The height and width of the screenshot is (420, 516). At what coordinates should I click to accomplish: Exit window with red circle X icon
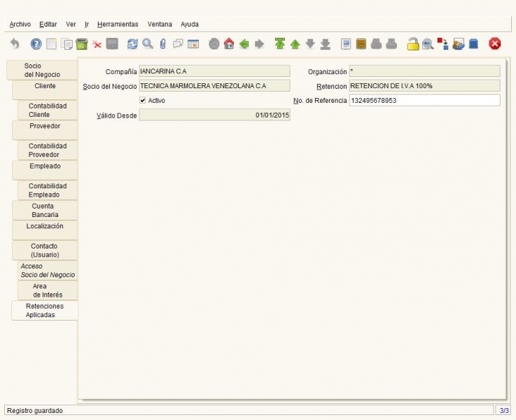coord(494,43)
